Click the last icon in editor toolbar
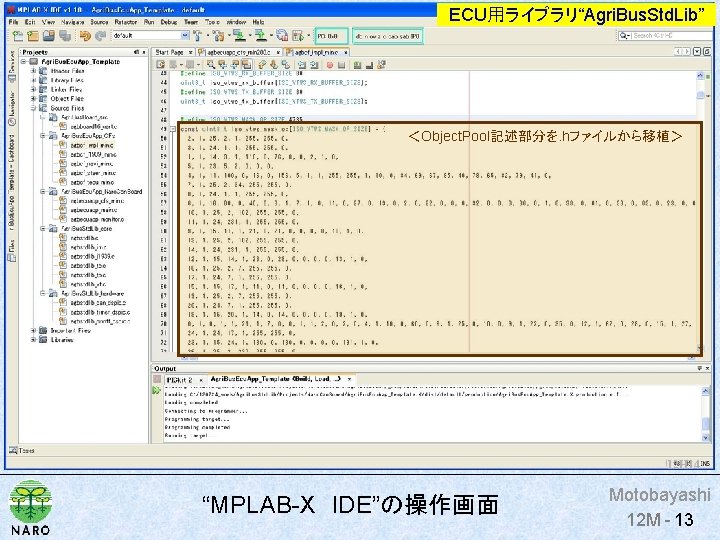The width and height of the screenshot is (720, 540). 381,65
